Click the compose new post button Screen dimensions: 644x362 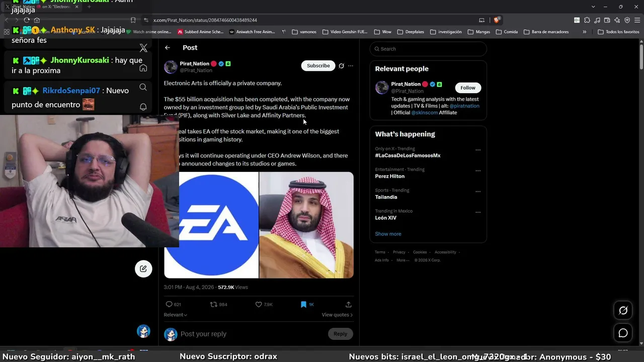click(143, 268)
